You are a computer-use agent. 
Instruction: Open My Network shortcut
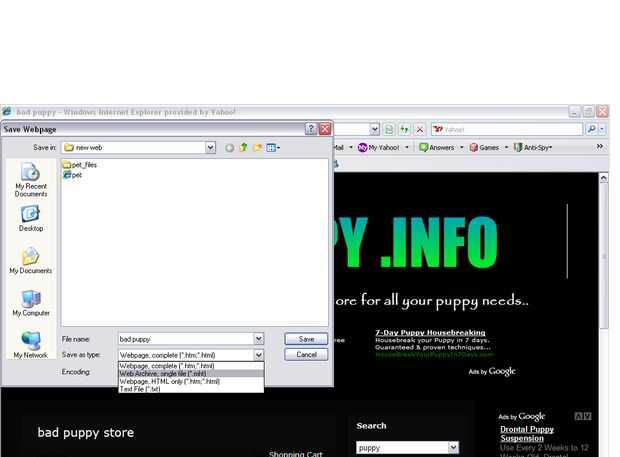(31, 345)
